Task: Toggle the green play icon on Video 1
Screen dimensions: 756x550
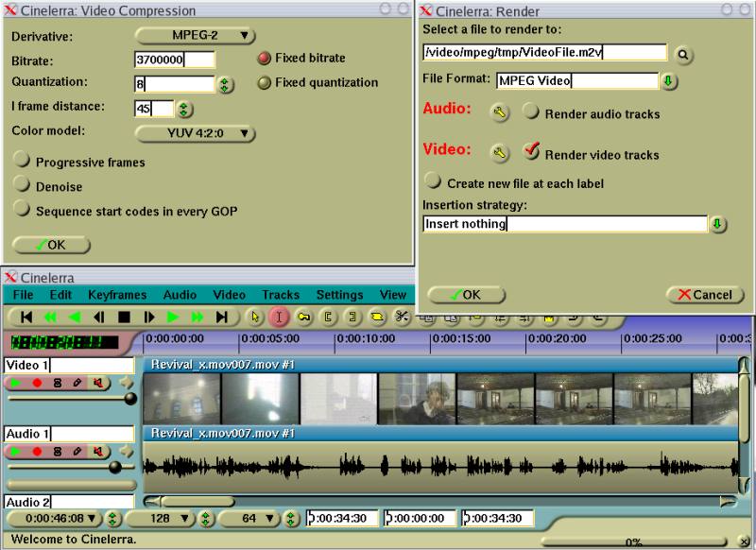Action: coord(16,383)
